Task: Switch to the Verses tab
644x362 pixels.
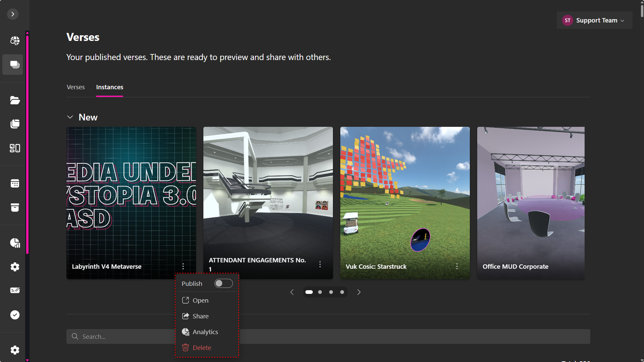Action: (75, 87)
